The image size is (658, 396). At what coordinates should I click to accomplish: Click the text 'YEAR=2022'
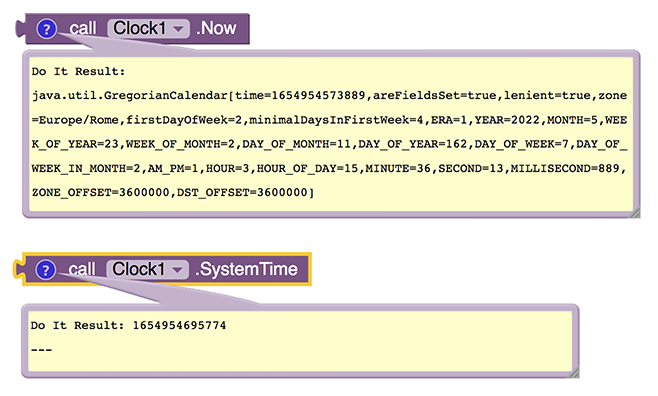pos(507,120)
